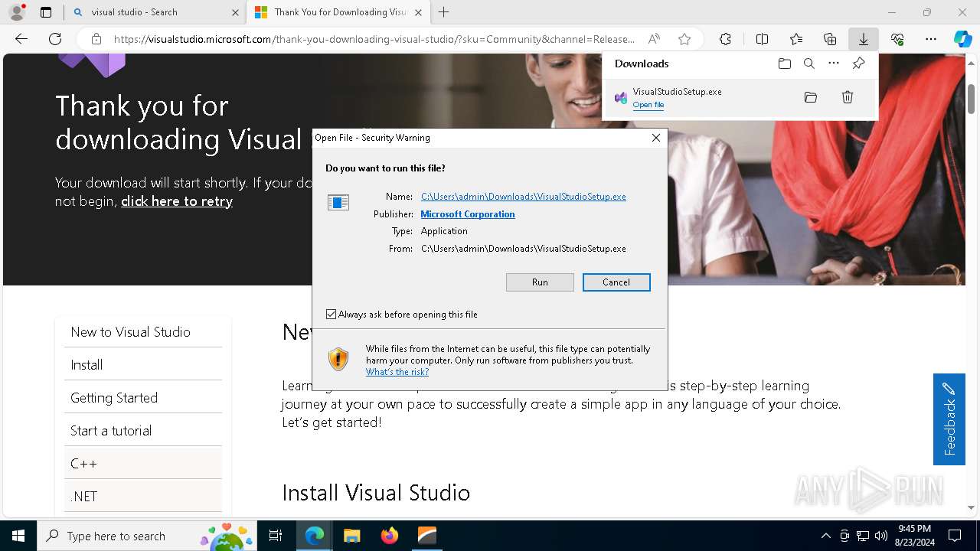Screen dimensions: 980x551
Task: Open the Microsoft Corporation publisher link
Action: 467,214
